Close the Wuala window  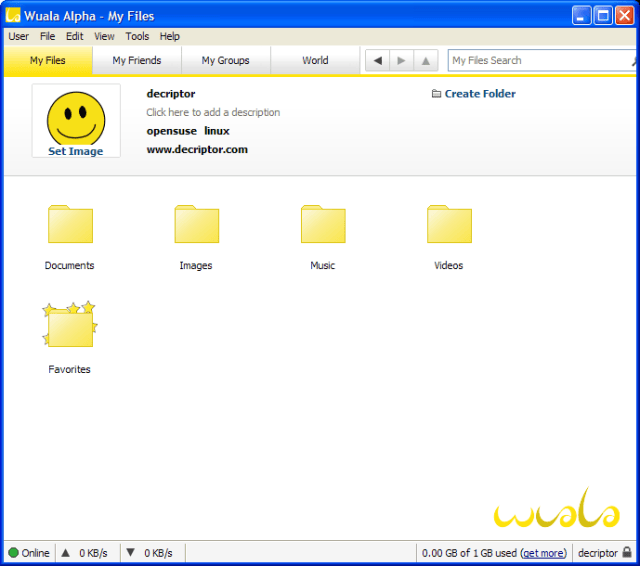[624, 16]
